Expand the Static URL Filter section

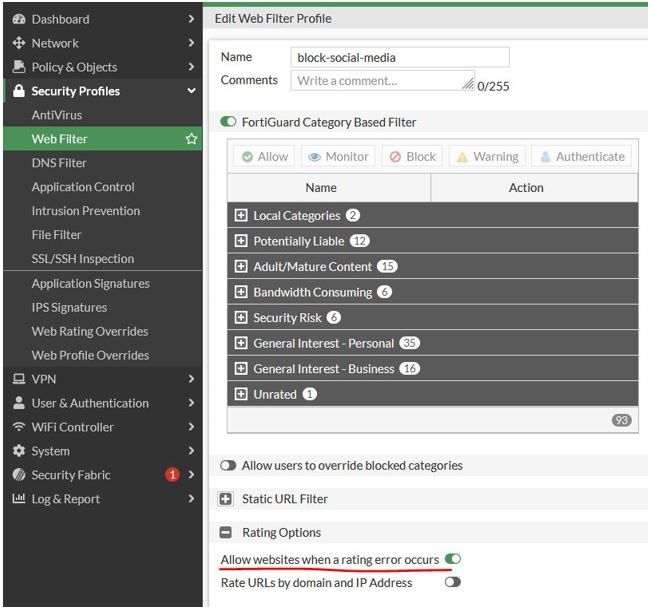click(x=226, y=499)
